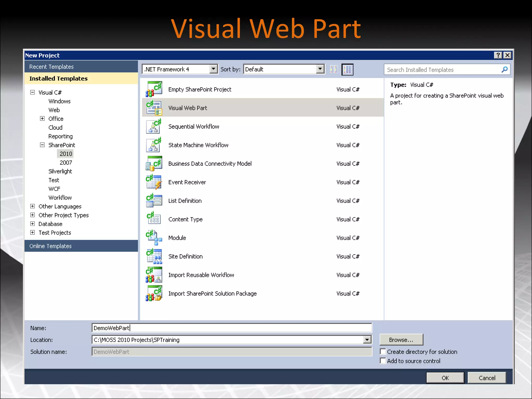Select the Test category under Visual C#

[54, 180]
